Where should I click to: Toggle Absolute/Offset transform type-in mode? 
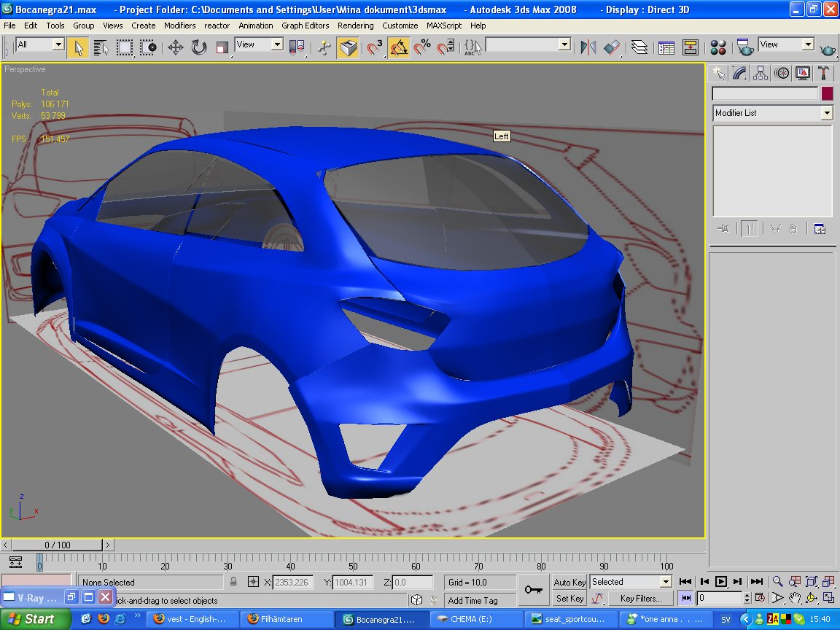coord(253,582)
